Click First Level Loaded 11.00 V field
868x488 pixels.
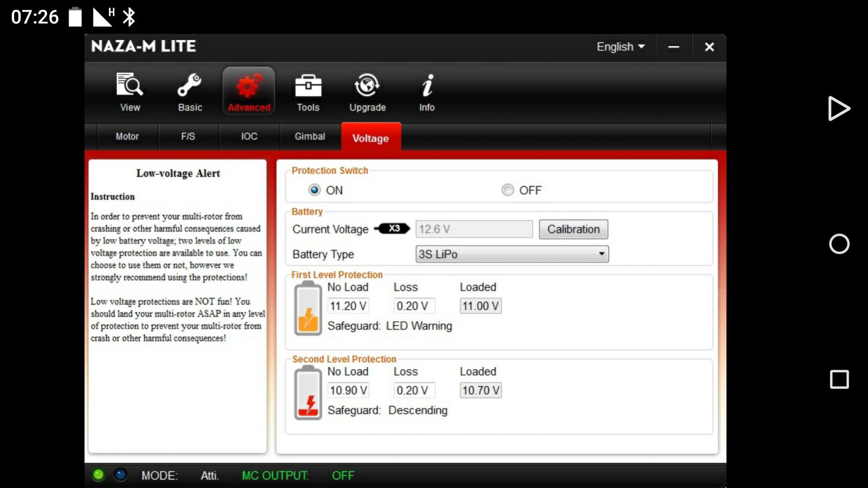[480, 306]
